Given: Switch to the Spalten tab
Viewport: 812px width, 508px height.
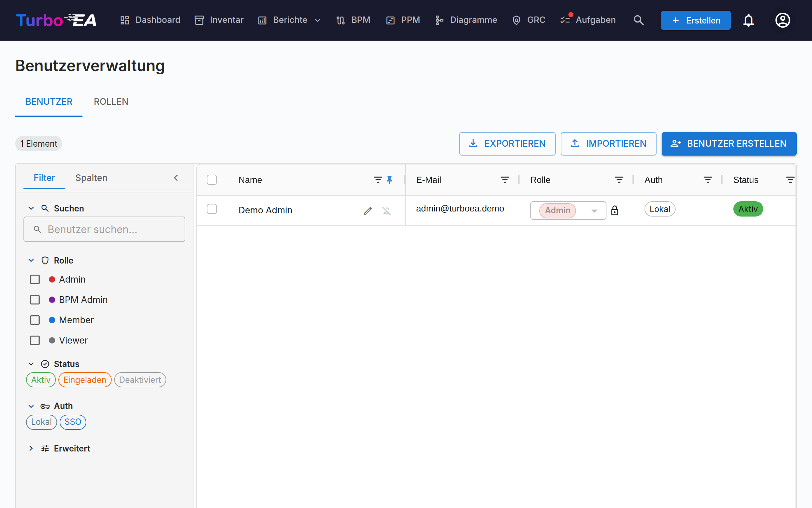Looking at the screenshot, I should (x=91, y=178).
